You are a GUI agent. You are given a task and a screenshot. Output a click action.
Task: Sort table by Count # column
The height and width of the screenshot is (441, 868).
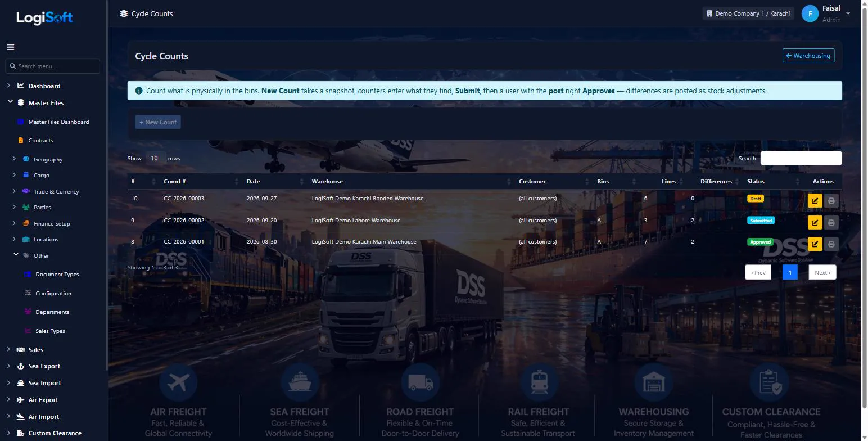pyautogui.click(x=201, y=181)
